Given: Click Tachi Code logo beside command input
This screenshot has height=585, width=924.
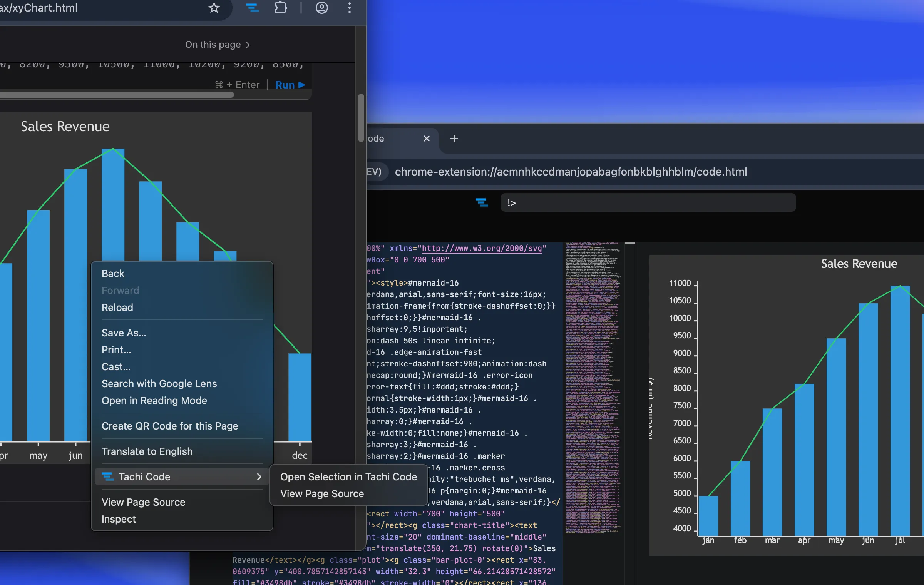Looking at the screenshot, I should pos(481,202).
